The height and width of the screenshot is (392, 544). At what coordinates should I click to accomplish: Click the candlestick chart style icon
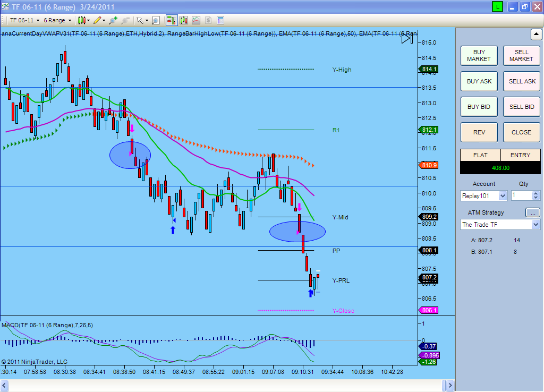81,21
